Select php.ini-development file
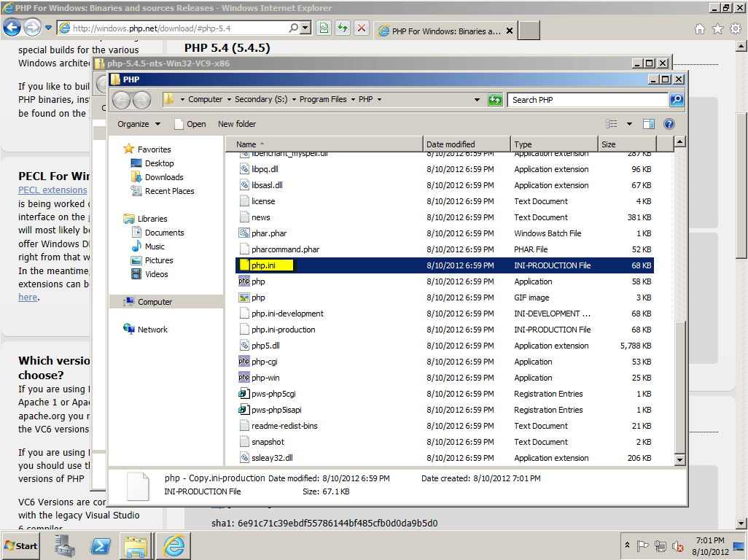 (x=287, y=314)
